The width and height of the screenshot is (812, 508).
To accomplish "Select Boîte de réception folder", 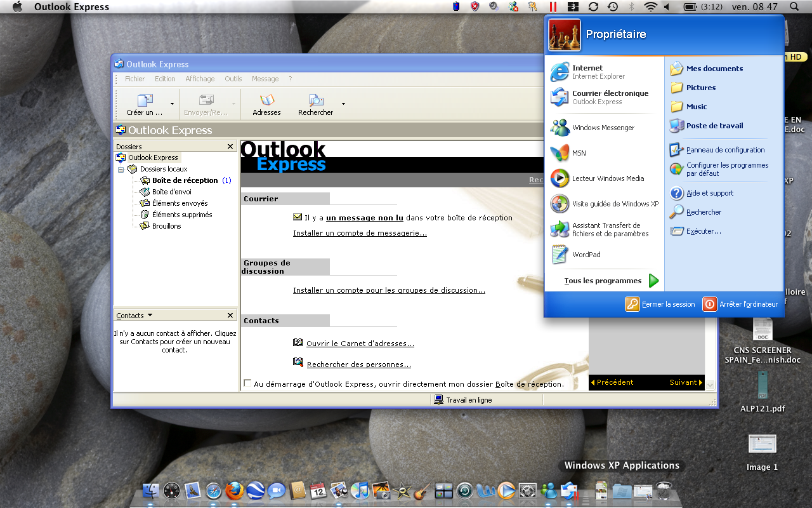I will point(185,180).
